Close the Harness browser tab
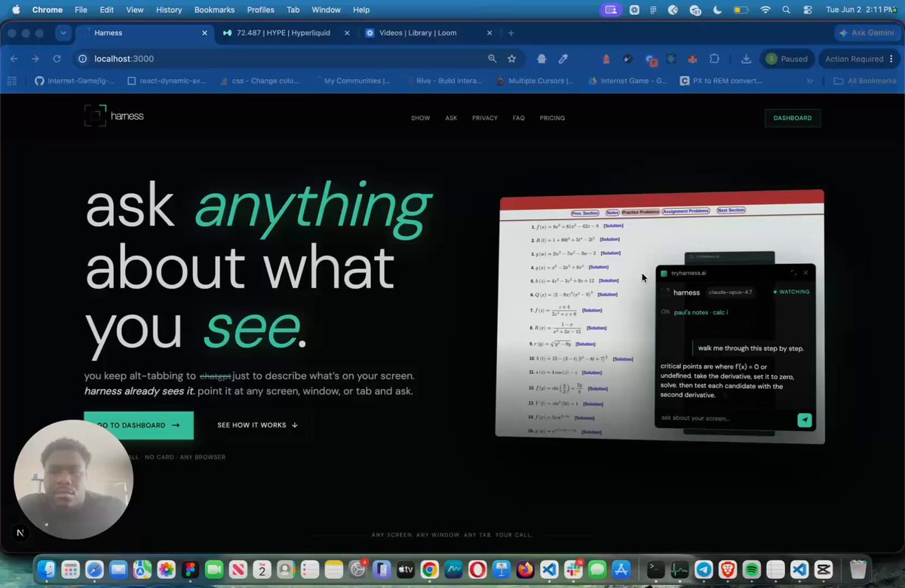The width and height of the screenshot is (905, 588). [205, 33]
